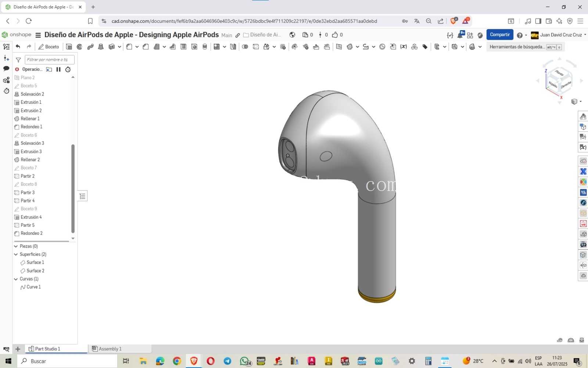Screen dimensions: 588x368
Task: Click the Filtrar por nombre input field
Action: pos(50,60)
